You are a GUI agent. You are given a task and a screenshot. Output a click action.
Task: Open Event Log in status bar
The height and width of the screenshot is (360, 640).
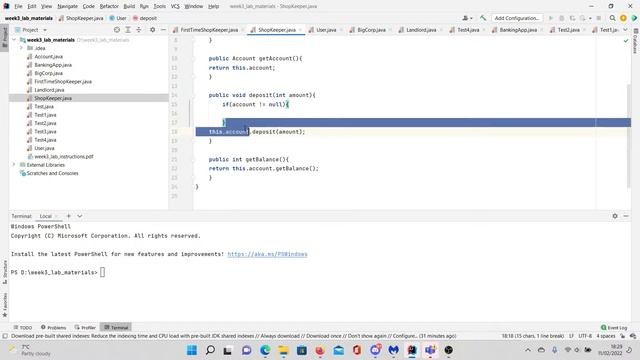click(614, 327)
